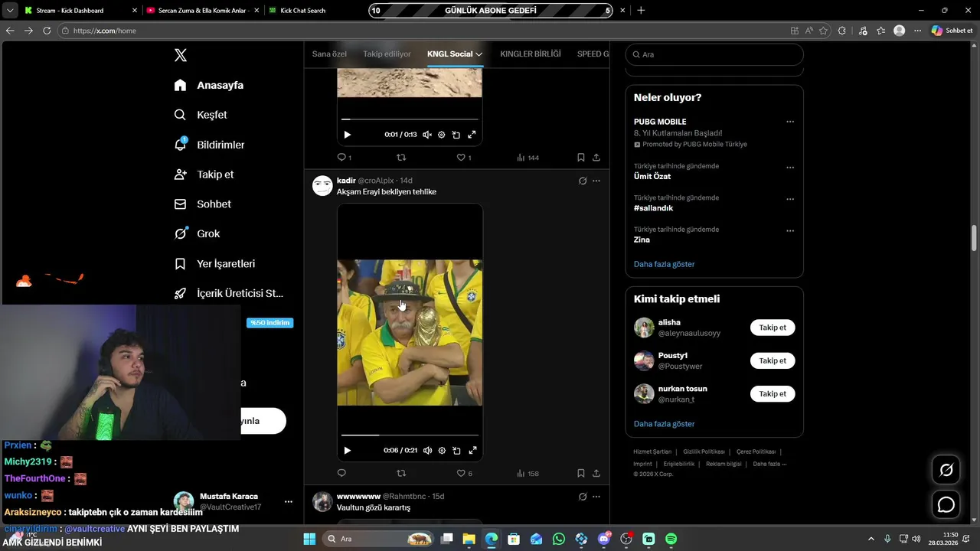
Task: Open options for Zina trend
Action: click(x=790, y=230)
